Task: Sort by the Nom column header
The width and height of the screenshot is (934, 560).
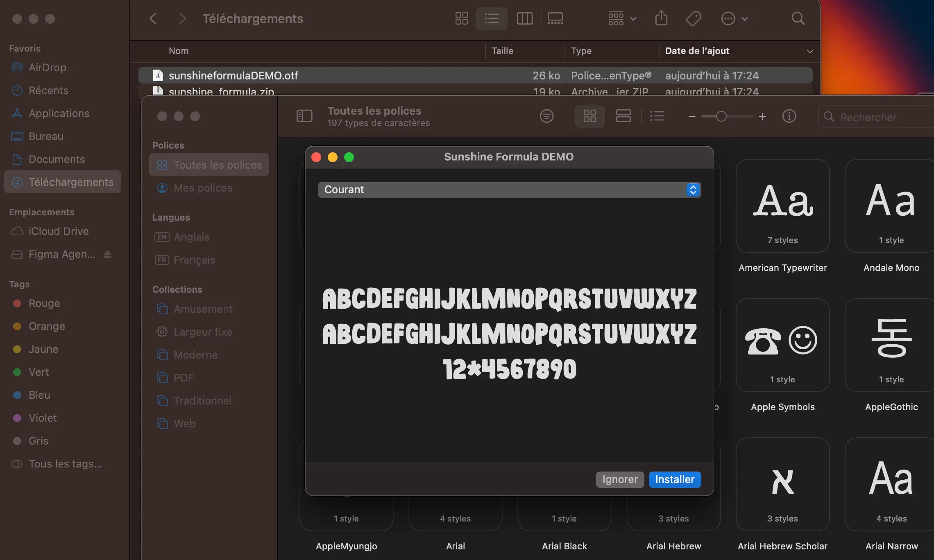Action: click(179, 51)
